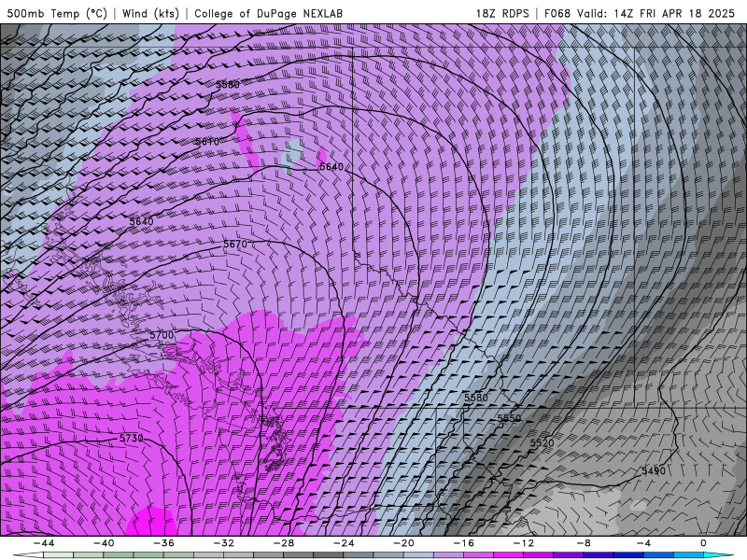Click the -8 colorbar tick label
This screenshot has height=560, width=747.
[x=585, y=543]
